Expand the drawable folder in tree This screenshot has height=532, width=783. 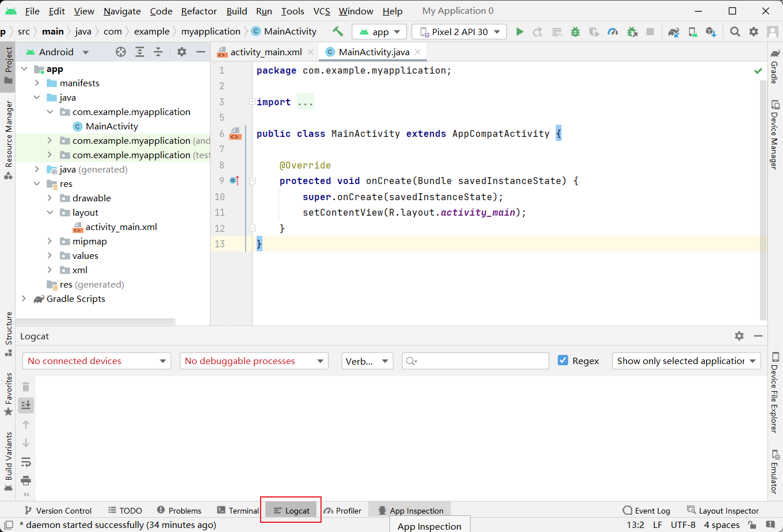(49, 198)
